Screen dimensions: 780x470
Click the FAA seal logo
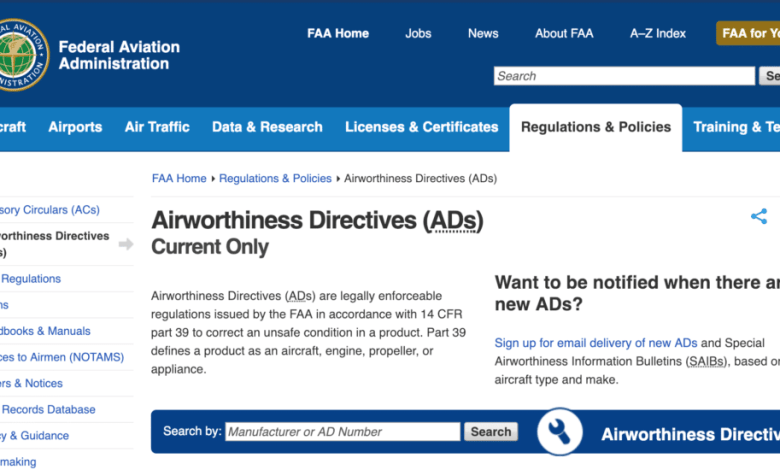[24, 55]
